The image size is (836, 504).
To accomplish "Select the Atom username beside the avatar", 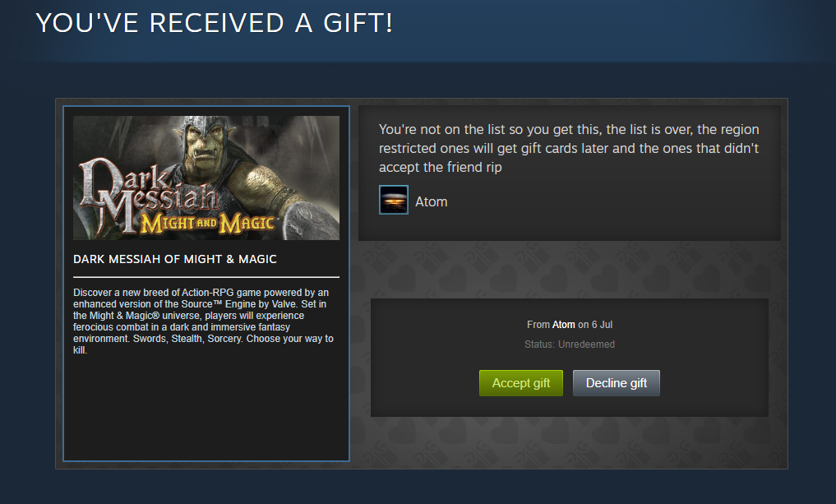I will (432, 201).
